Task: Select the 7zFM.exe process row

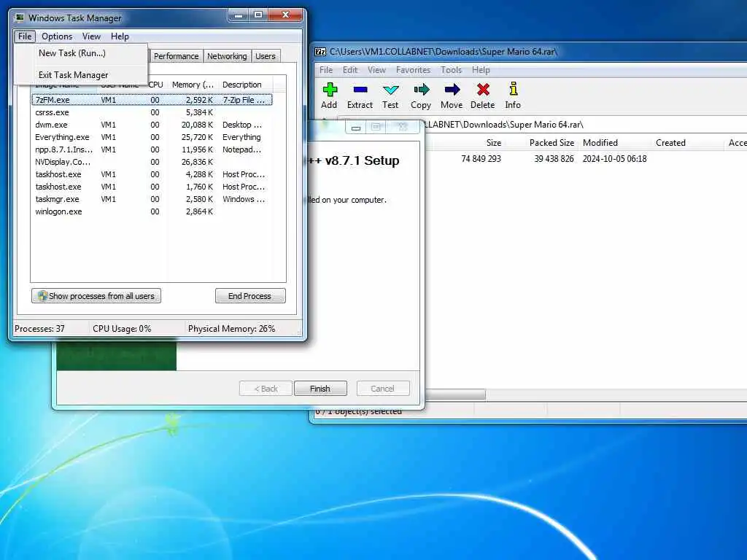Action: coord(152,100)
